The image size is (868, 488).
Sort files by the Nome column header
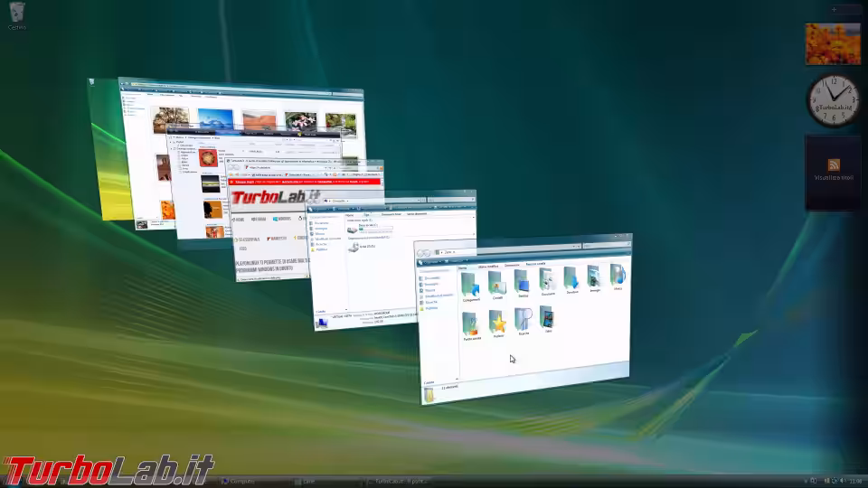click(x=463, y=268)
